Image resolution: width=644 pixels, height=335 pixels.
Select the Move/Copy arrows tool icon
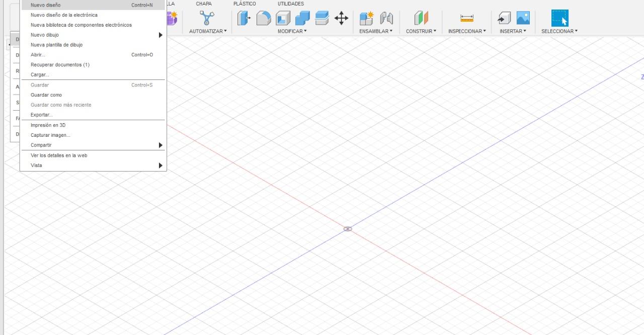coord(341,19)
